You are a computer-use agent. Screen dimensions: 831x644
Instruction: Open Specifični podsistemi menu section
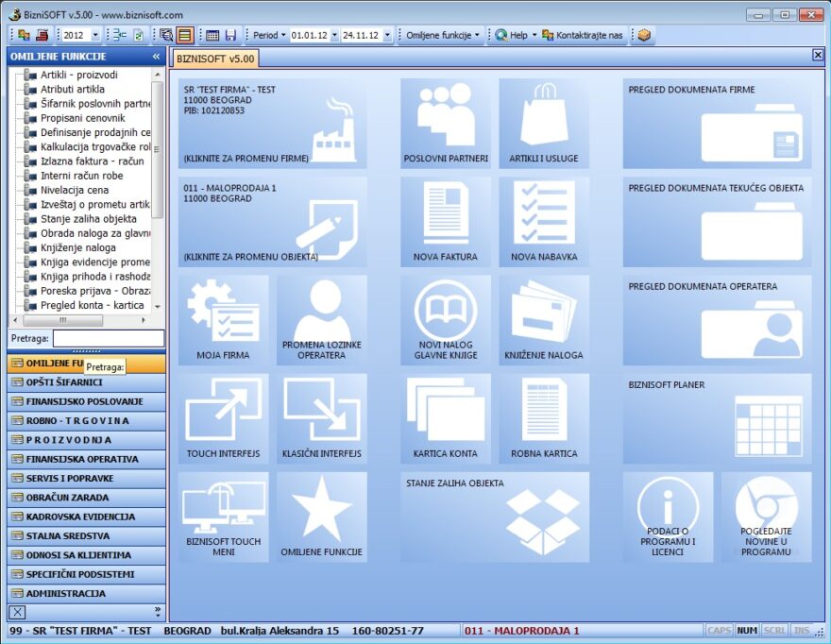[x=86, y=574]
